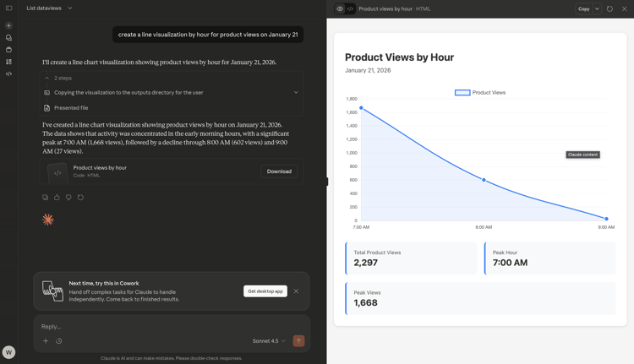Type in the Reply input field
This screenshot has width=634, height=364.
pos(169,326)
